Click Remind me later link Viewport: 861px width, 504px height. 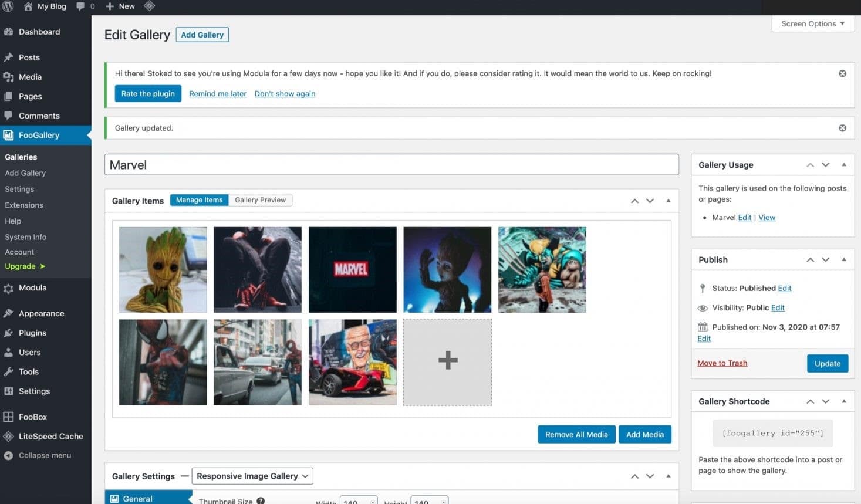tap(218, 93)
